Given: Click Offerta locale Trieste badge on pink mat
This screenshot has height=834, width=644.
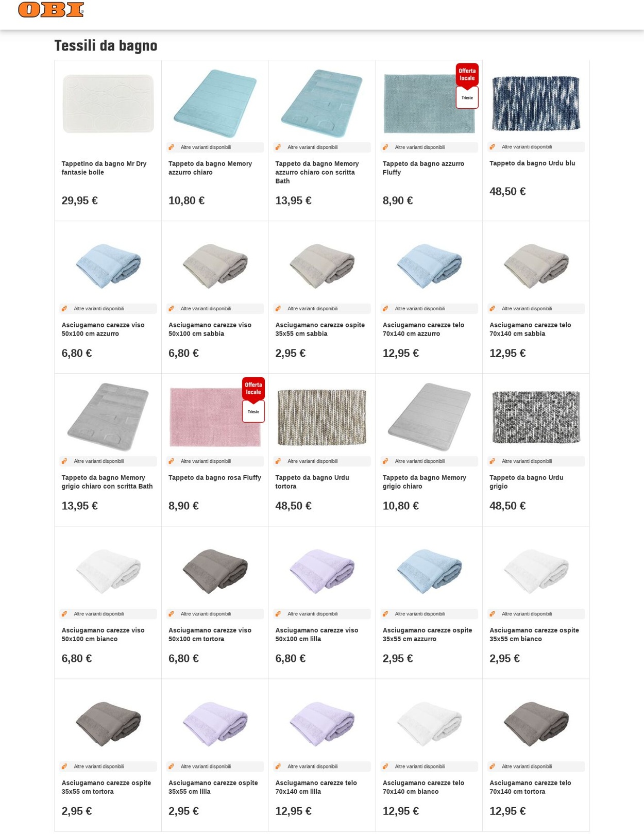Looking at the screenshot, I should 253,399.
